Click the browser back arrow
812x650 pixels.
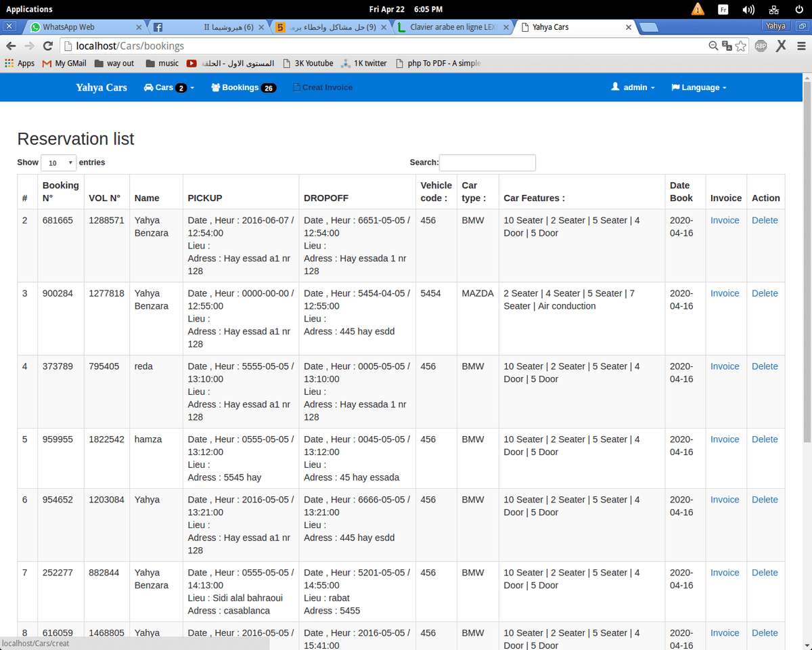coord(11,46)
